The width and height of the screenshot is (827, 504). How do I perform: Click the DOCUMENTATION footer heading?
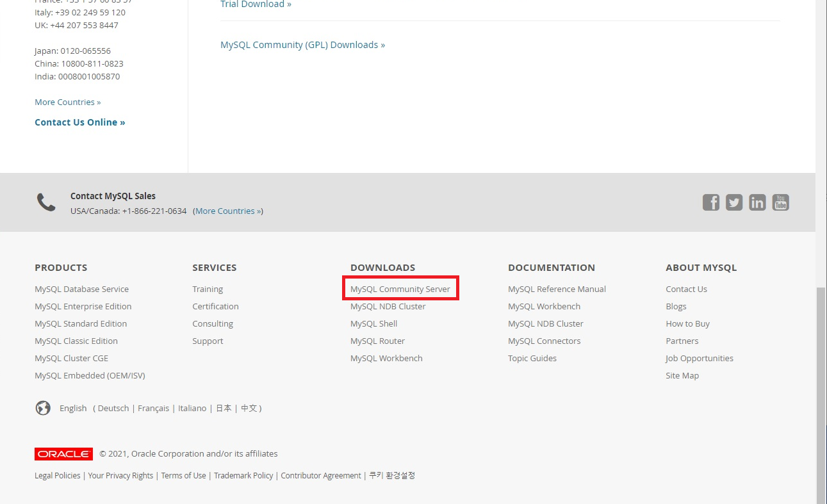[x=552, y=268]
